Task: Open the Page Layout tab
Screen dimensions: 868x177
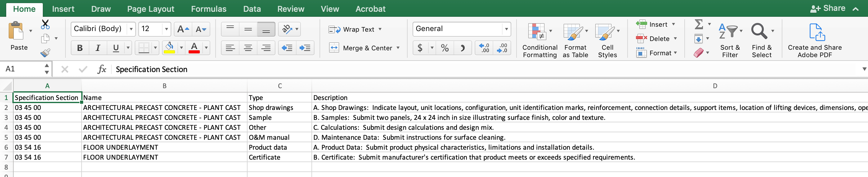Action: pyautogui.click(x=151, y=9)
